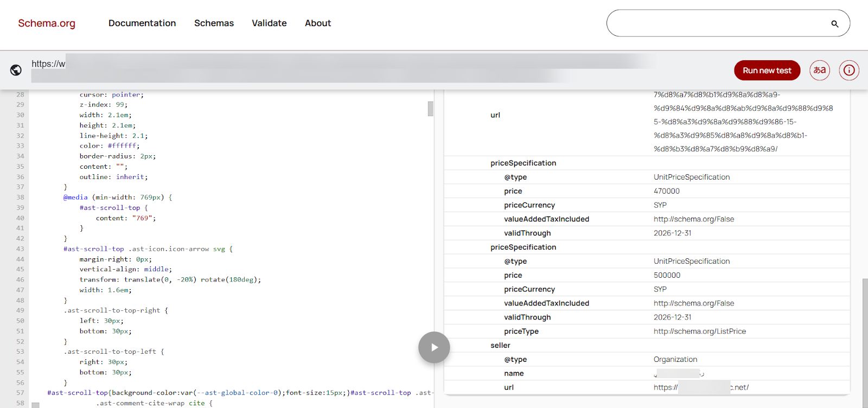Click the page vertical scrollbar thumb
Viewport: 868px width, 408px height.
865,343
